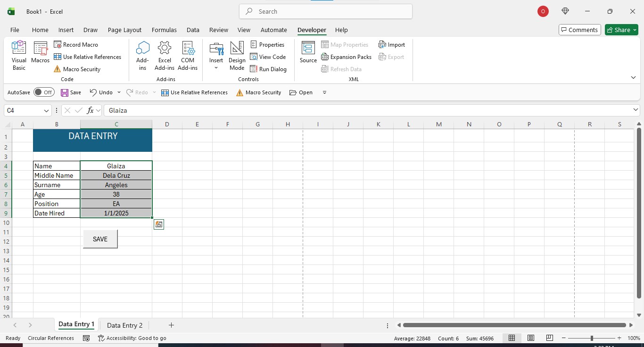Click the SAVE form button
This screenshot has width=644, height=347.
[100, 239]
